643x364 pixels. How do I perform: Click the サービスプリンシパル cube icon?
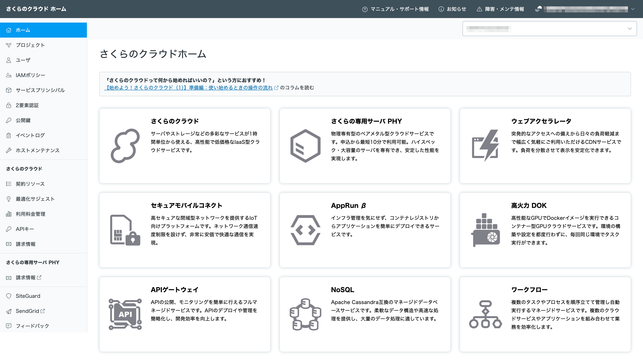click(x=9, y=90)
